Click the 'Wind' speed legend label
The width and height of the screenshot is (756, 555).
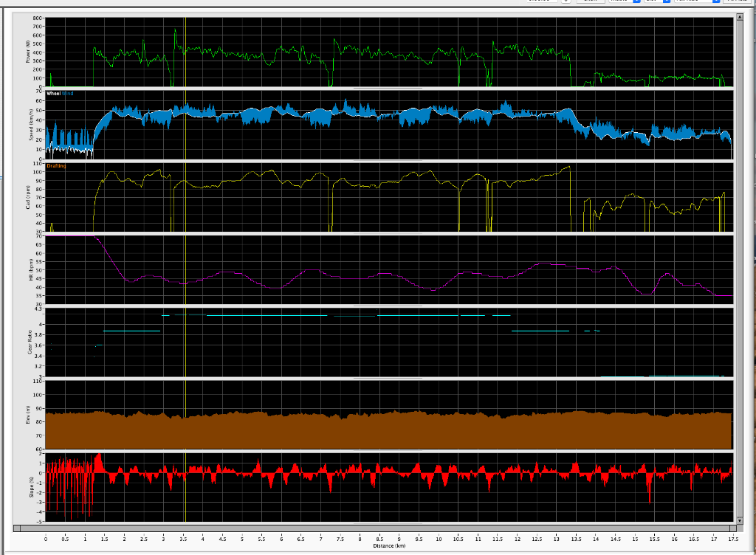tap(67, 94)
